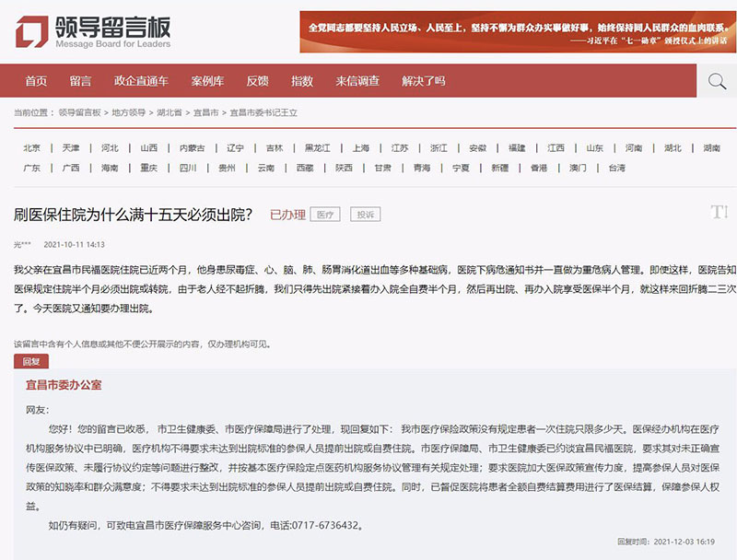Image resolution: width=737 pixels, height=560 pixels.
Task: Click the 医疗 category tag
Action: (x=325, y=215)
